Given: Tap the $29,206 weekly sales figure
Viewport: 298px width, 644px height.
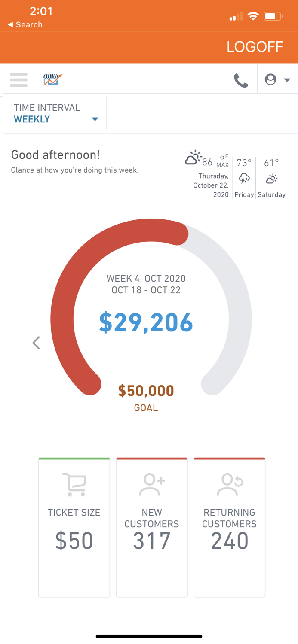Looking at the screenshot, I should click(146, 323).
